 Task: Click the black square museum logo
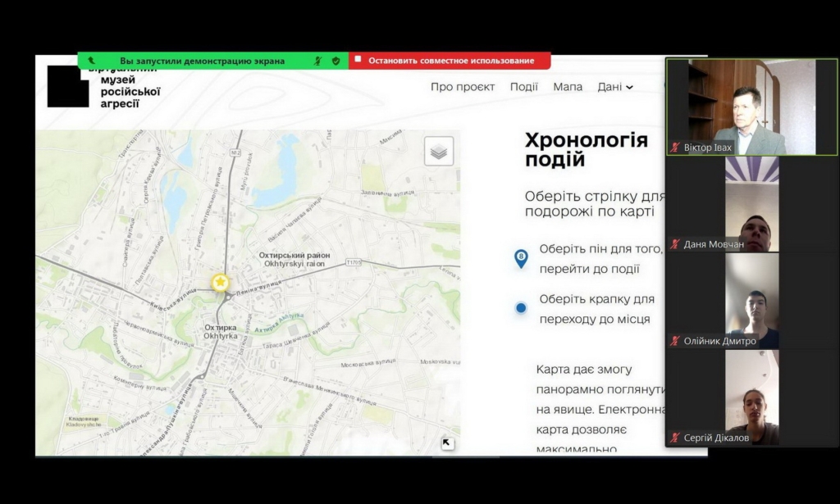click(x=67, y=88)
